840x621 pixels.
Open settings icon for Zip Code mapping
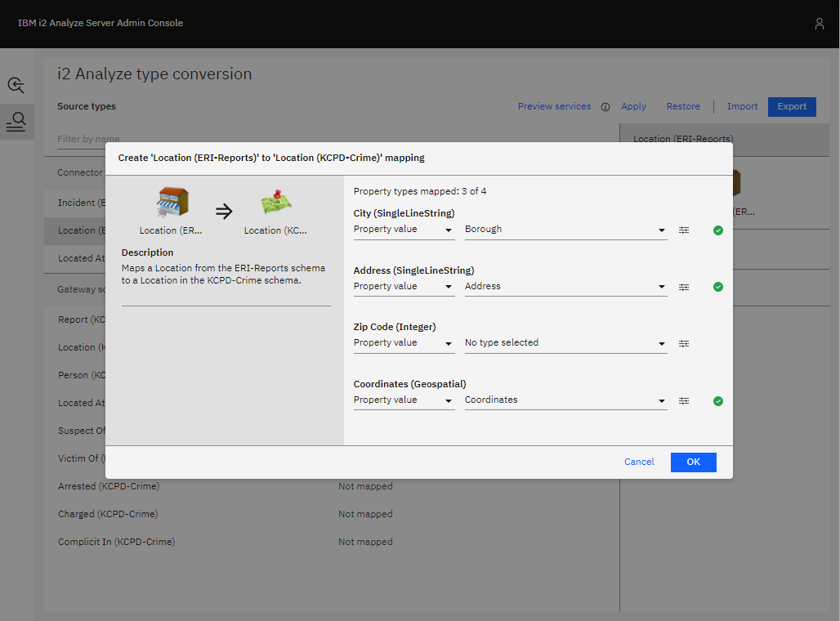(x=684, y=344)
